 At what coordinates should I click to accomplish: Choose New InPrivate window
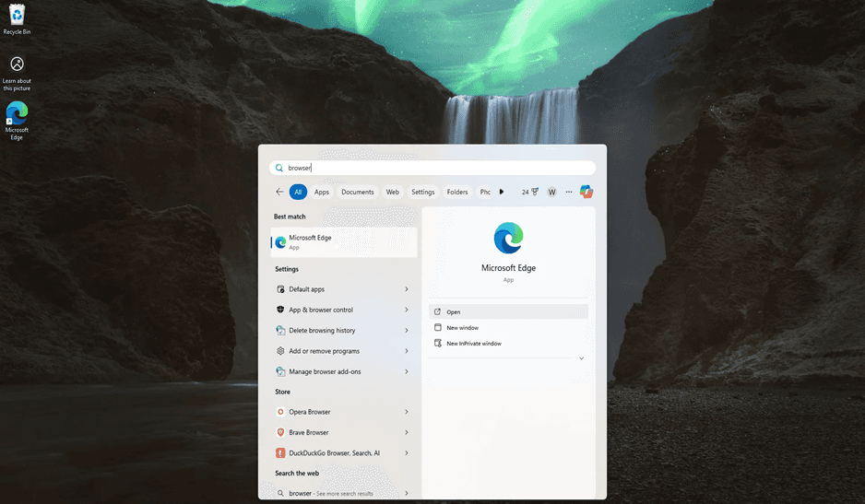click(x=509, y=343)
